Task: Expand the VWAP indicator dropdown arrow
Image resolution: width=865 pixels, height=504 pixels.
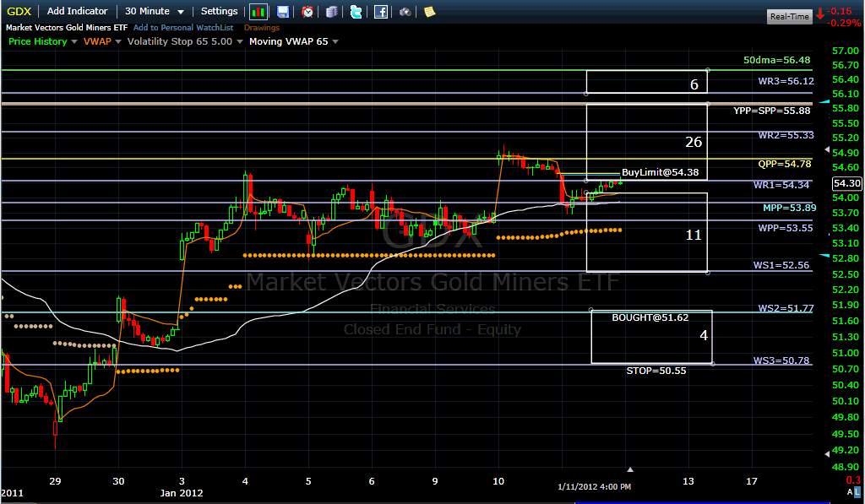Action: coord(118,42)
